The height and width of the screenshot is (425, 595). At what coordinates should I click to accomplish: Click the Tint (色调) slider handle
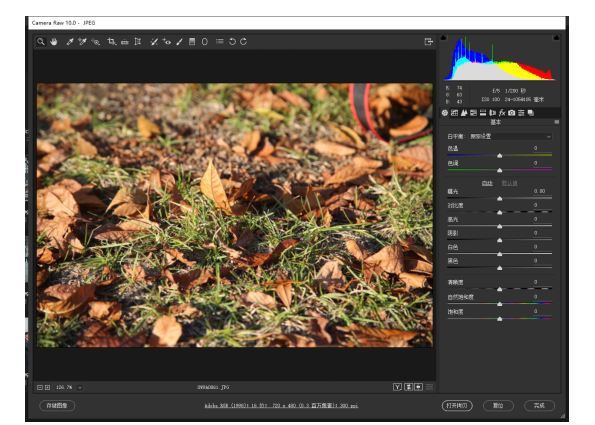coord(500,170)
